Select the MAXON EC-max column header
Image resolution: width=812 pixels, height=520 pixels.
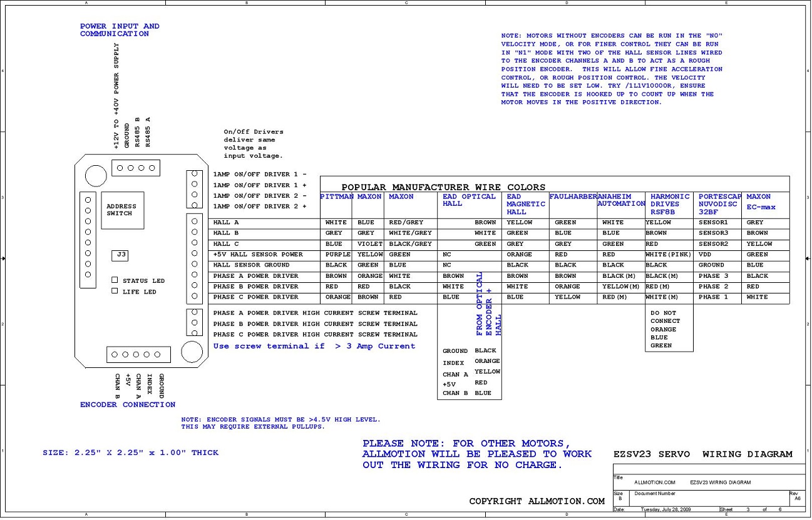pos(761,201)
